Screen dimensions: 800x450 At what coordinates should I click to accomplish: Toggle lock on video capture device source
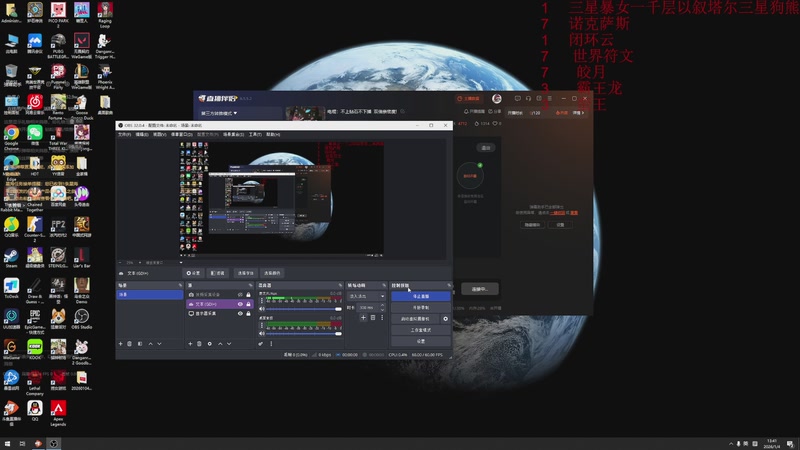tap(248, 295)
